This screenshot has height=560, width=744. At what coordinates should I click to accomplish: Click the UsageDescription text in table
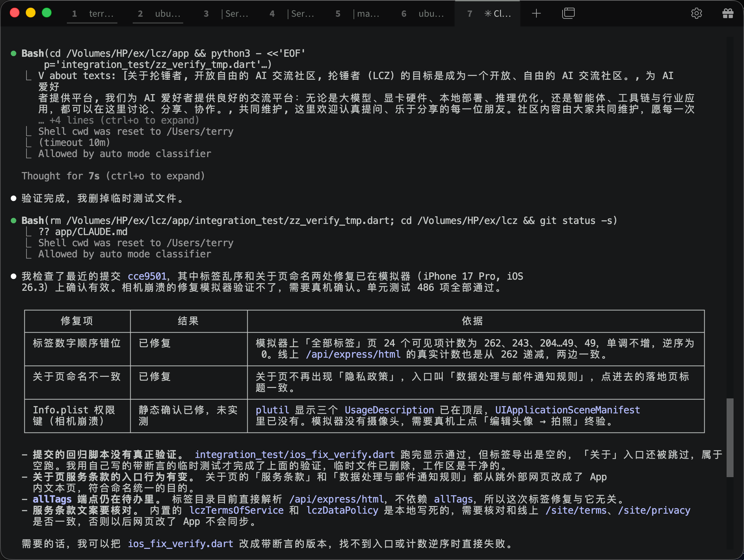coord(389,410)
